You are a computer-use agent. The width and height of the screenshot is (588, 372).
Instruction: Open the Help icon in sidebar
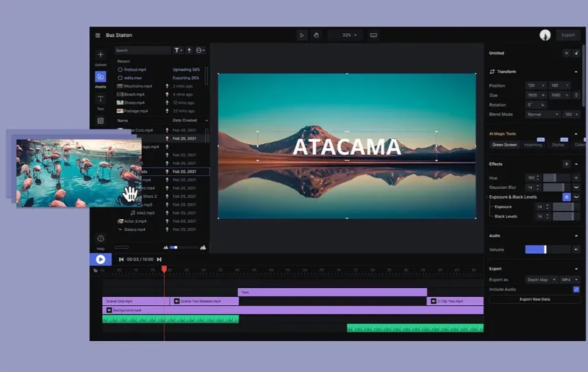point(101,238)
